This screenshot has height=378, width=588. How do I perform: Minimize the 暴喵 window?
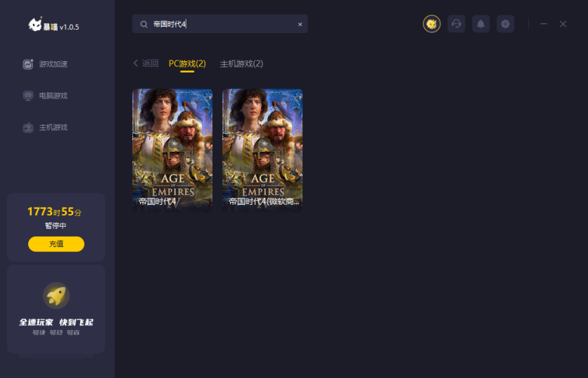tap(544, 24)
